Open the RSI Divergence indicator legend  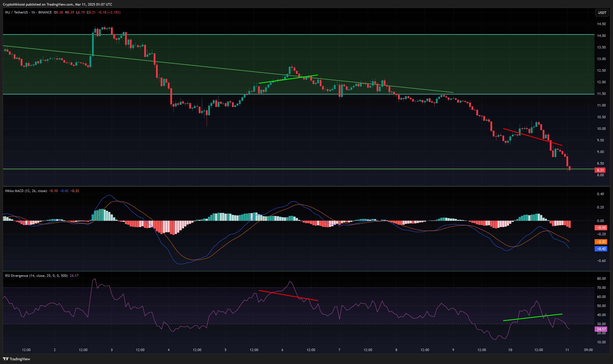(x=36, y=276)
